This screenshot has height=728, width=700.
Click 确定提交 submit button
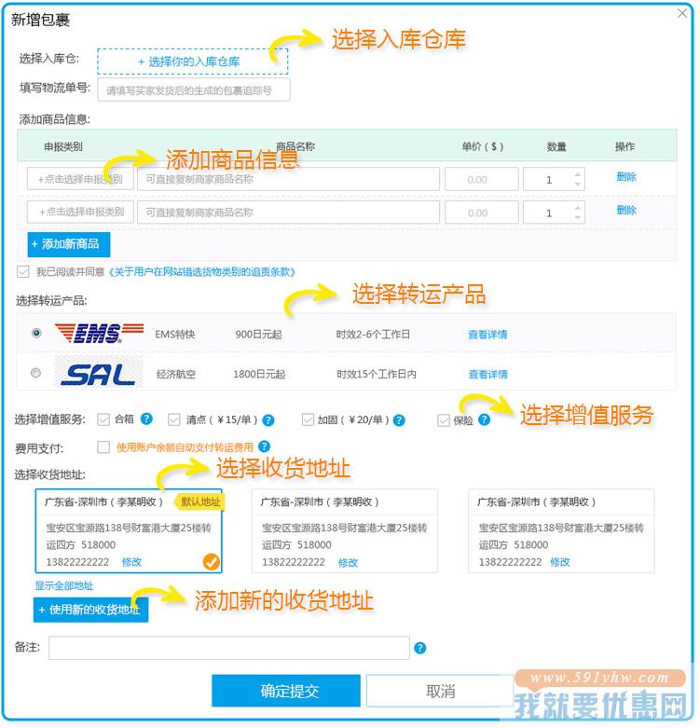[x=286, y=691]
